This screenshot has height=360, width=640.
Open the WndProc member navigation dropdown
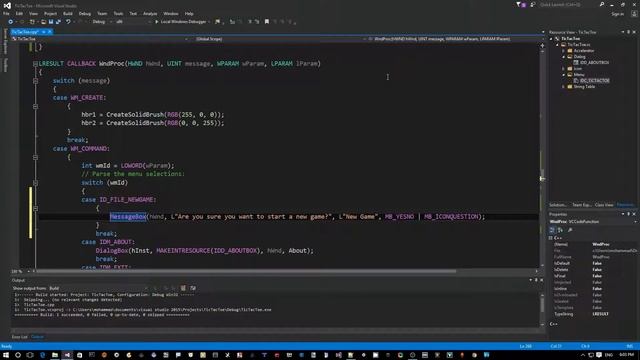tap(455, 39)
